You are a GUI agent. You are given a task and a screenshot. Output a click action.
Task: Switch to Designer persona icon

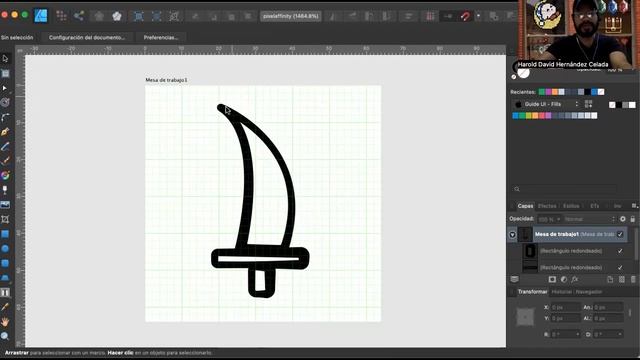click(x=40, y=16)
